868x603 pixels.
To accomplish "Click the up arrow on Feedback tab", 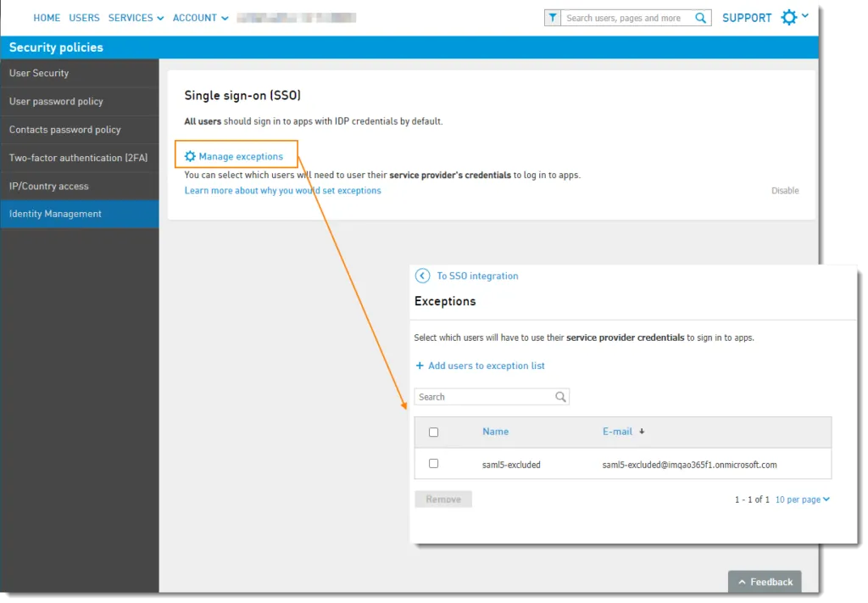I will coord(742,582).
